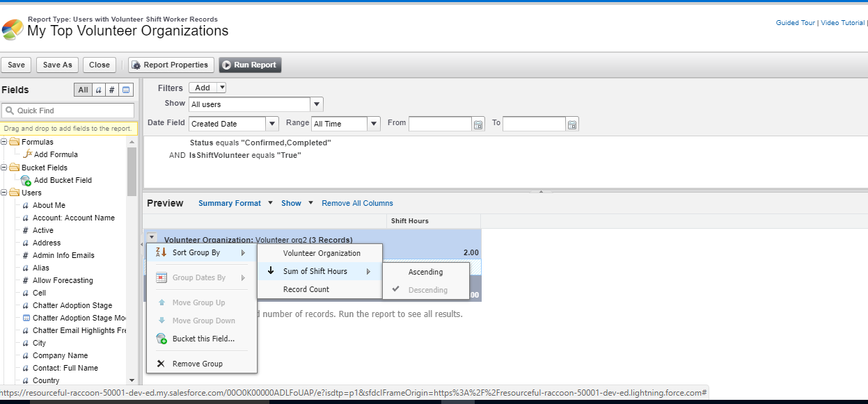Open the From date calendar picker
The height and width of the screenshot is (404, 868).
478,124
